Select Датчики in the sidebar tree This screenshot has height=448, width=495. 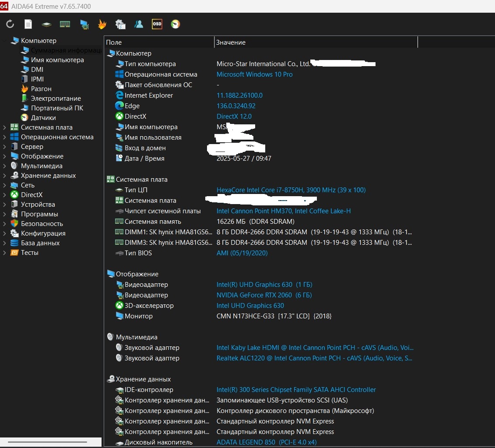(x=43, y=118)
